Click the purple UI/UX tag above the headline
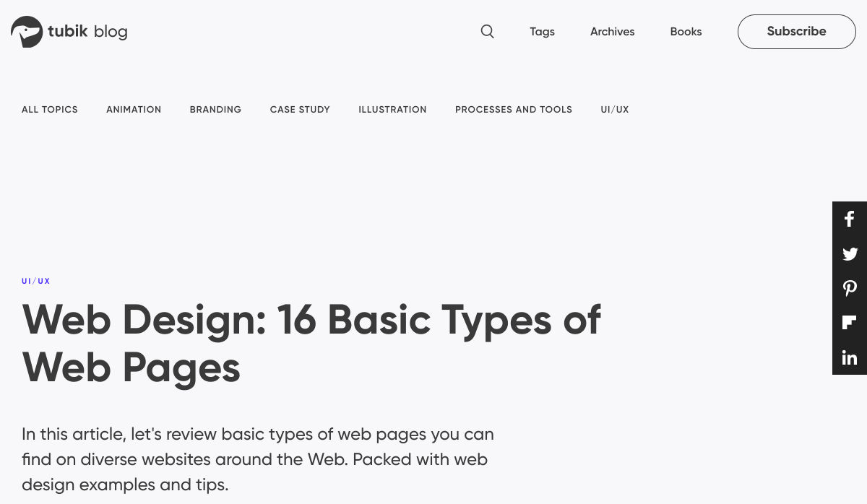The height and width of the screenshot is (504, 867). click(36, 281)
